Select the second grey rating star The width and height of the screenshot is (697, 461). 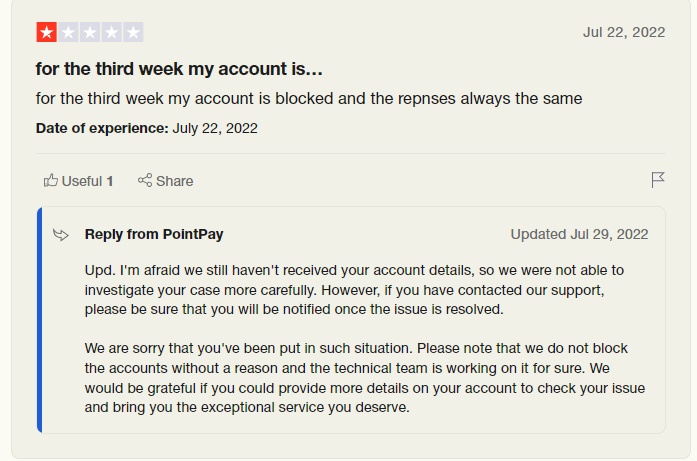tap(68, 32)
